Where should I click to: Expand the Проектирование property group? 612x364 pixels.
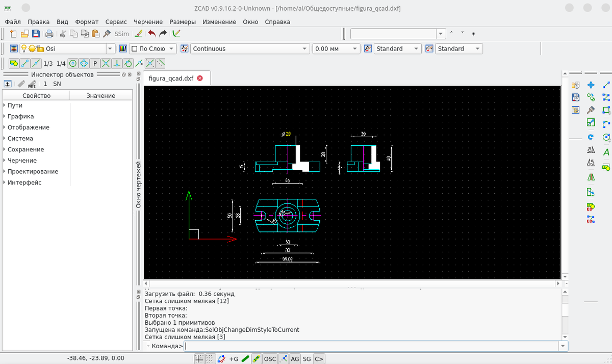tap(4, 171)
